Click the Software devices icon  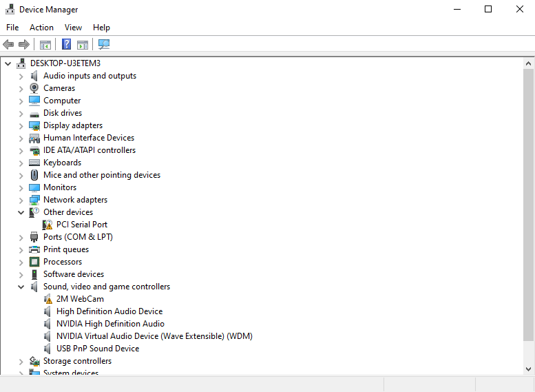(x=34, y=274)
